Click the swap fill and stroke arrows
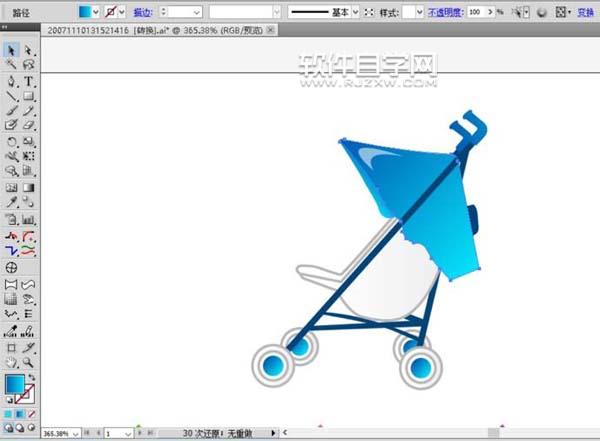This screenshot has width=600, height=441. pyautogui.click(x=32, y=377)
